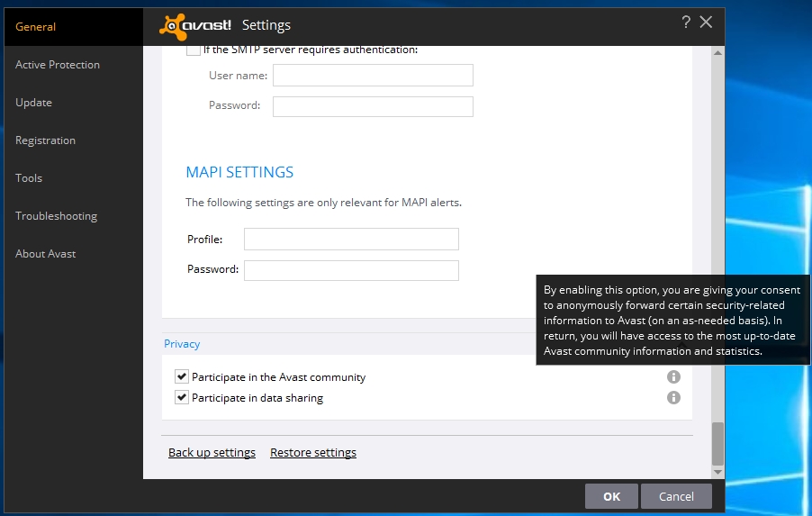Viewport: 812px width, 516px height.
Task: Click the vertical scrollbar thumb
Action: (x=717, y=444)
